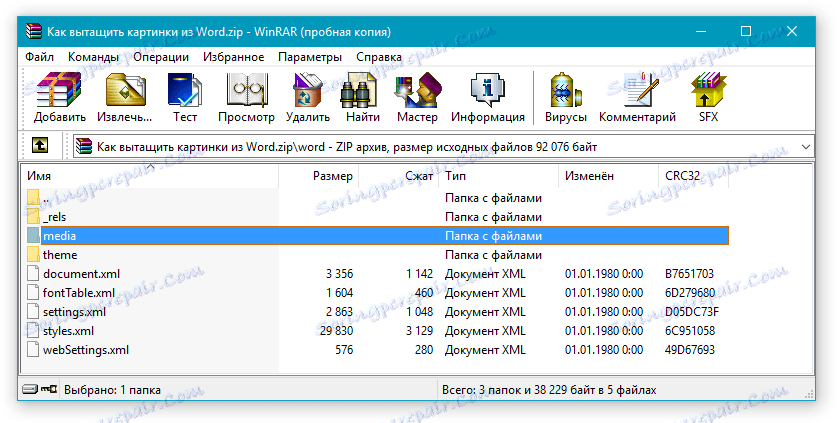837x423 pixels.
Task: Click the document.xml file icon
Action: click(x=33, y=273)
